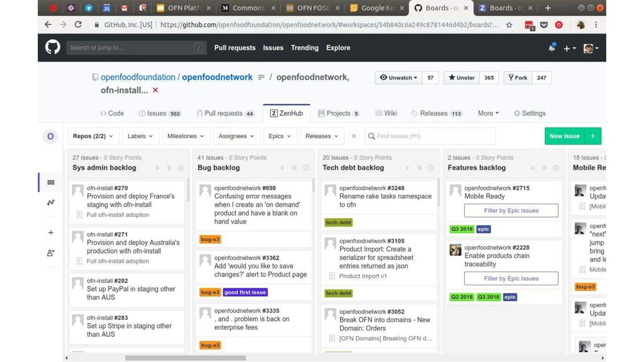Open the Releases tab
This screenshot has height=362, width=644.
(x=436, y=113)
